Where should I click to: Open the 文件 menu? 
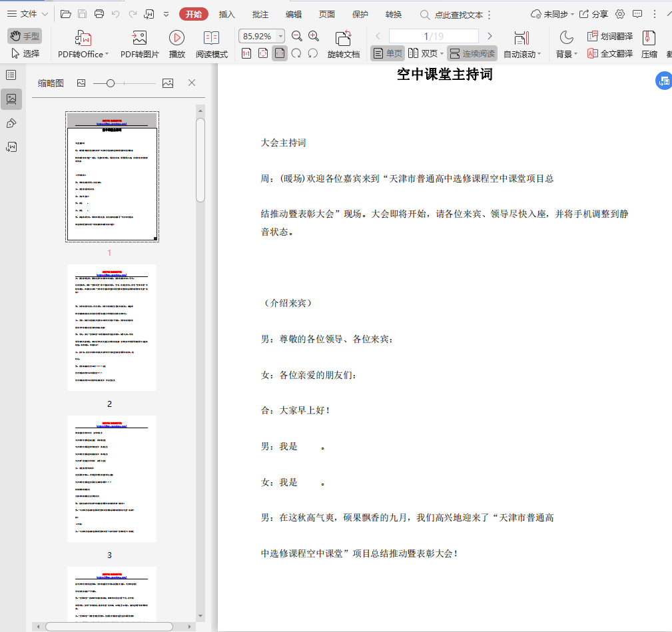pyautogui.click(x=27, y=14)
